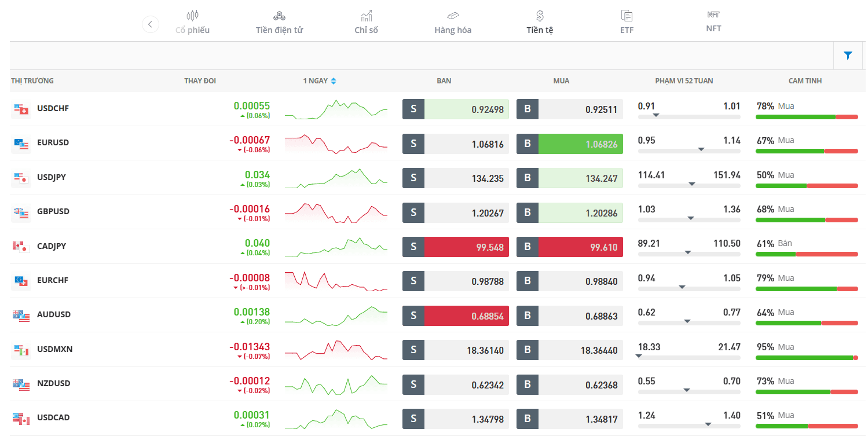
Task: Sell GBPUSD at 1.20267
Action: [x=456, y=212]
